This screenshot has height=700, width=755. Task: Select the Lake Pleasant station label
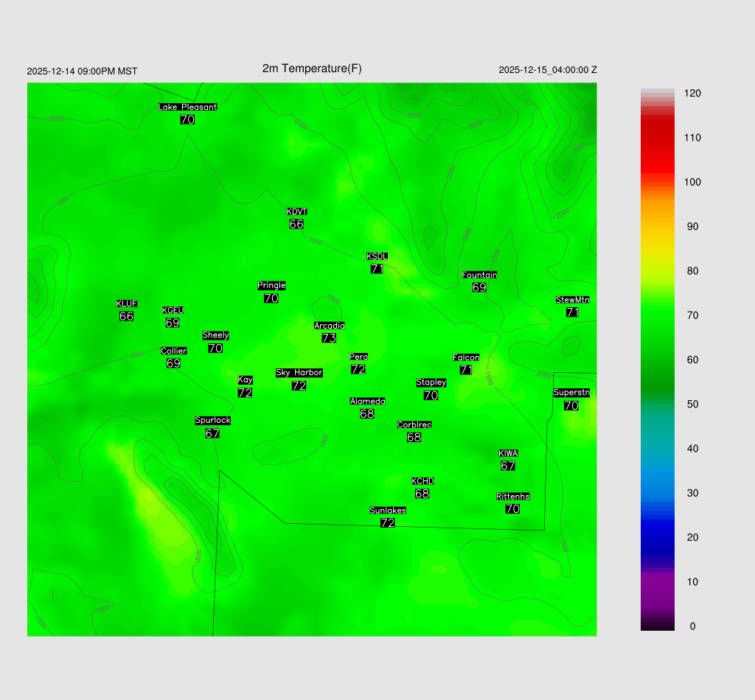[187, 107]
